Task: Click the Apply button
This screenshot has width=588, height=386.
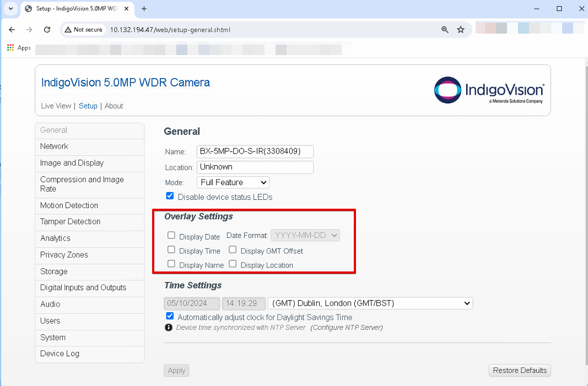Action: pos(176,370)
